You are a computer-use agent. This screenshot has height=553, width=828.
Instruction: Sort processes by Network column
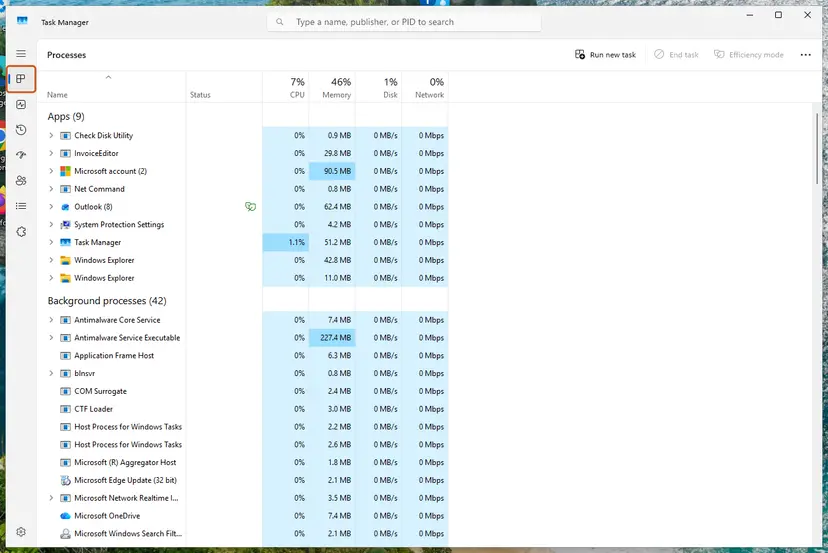[425, 87]
